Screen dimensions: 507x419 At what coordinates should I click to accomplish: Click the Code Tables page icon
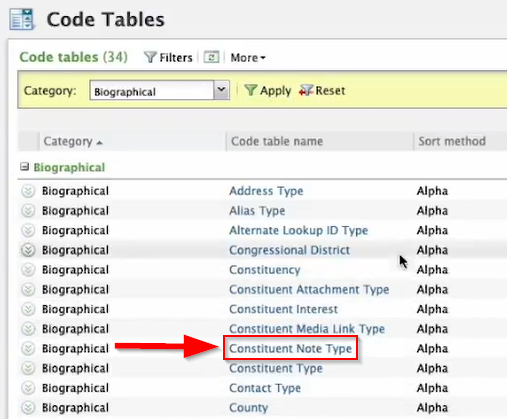point(22,19)
